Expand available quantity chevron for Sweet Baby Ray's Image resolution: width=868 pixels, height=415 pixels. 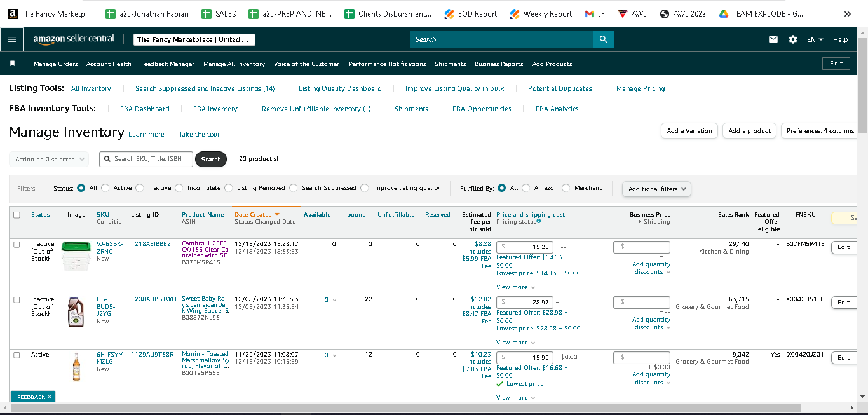pos(335,300)
